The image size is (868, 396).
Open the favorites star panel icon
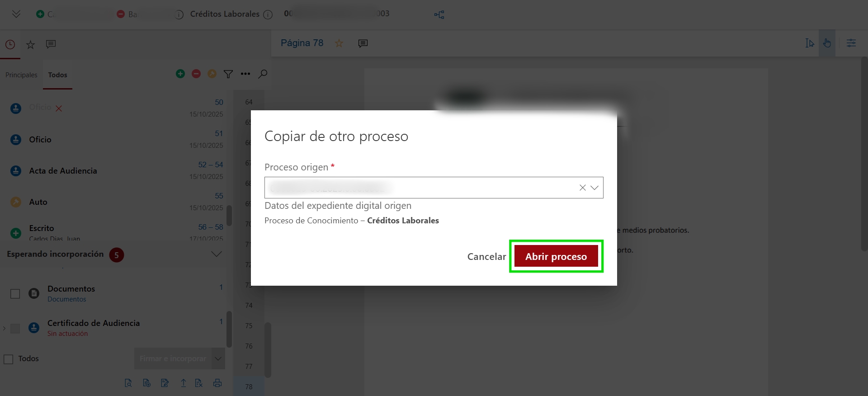[x=30, y=44]
